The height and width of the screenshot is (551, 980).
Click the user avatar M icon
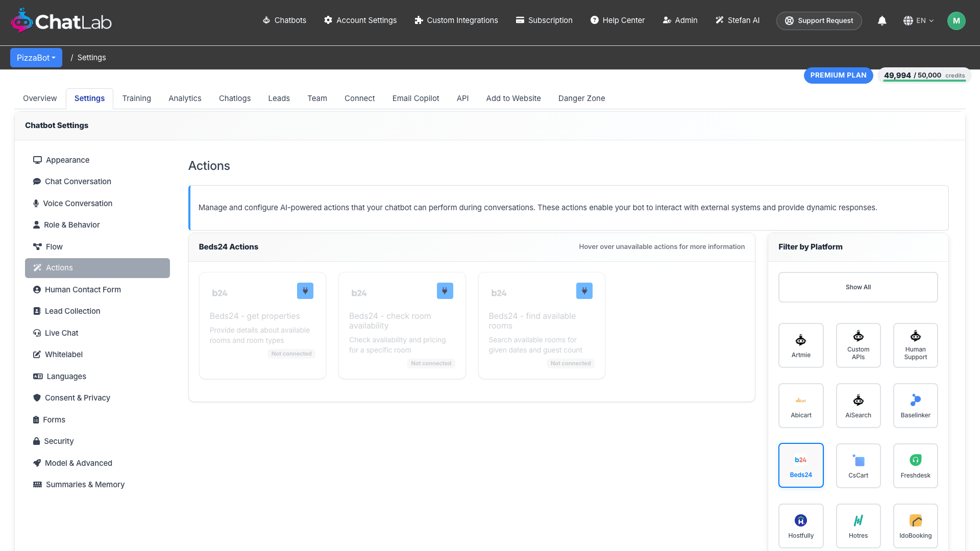[x=956, y=21]
